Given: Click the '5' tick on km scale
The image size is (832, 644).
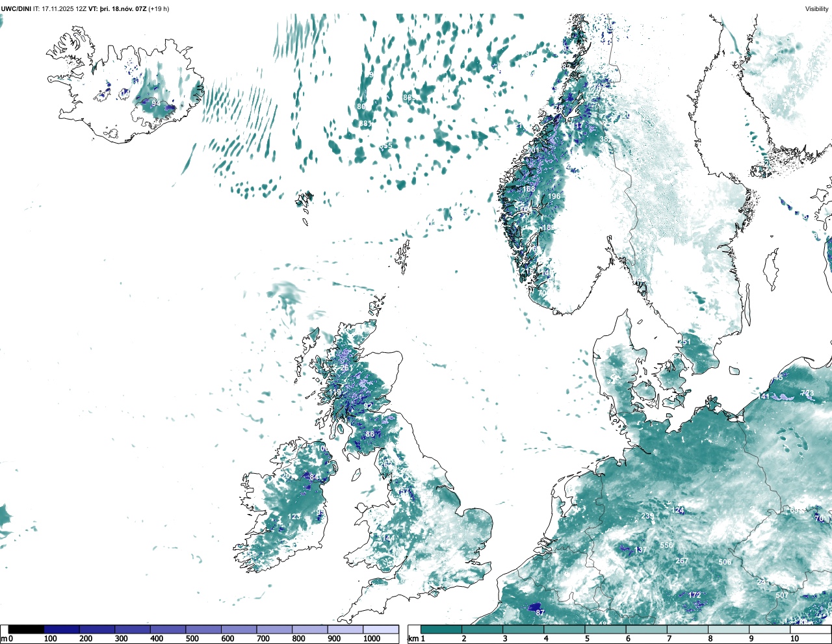Looking at the screenshot, I should 587,639.
